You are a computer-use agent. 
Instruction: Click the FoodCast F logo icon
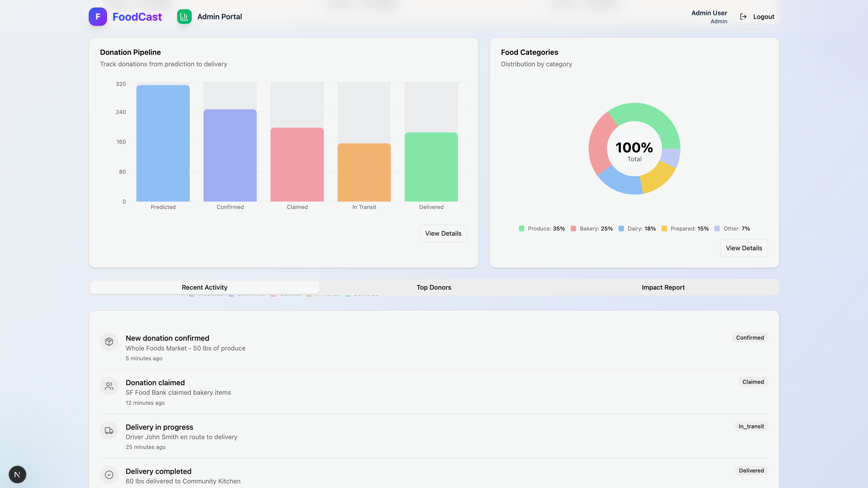[98, 17]
